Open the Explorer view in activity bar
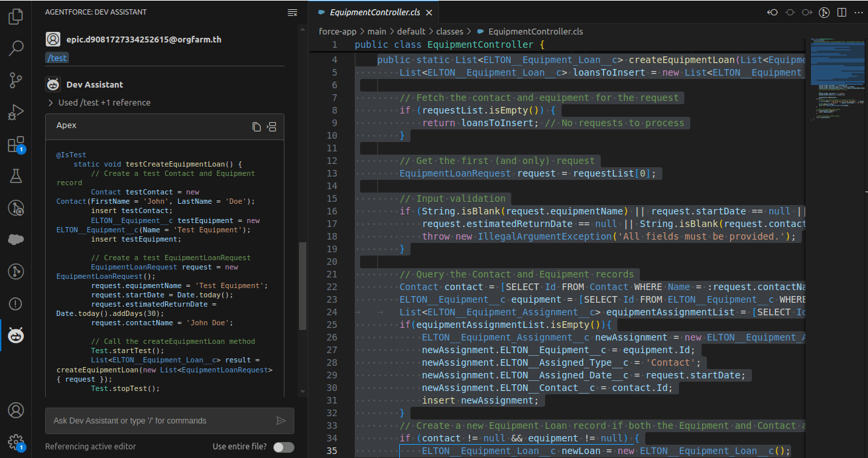This screenshot has width=868, height=458. point(16,17)
